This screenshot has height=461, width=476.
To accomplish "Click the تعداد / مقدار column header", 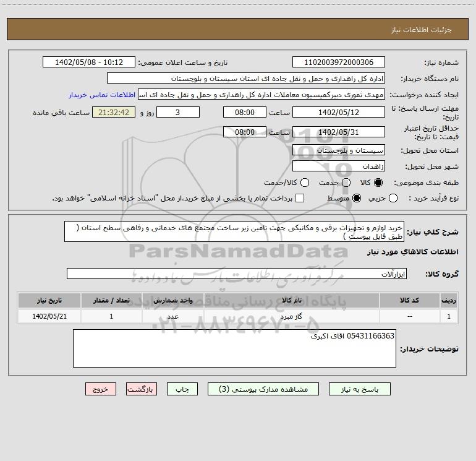I will 111,300.
